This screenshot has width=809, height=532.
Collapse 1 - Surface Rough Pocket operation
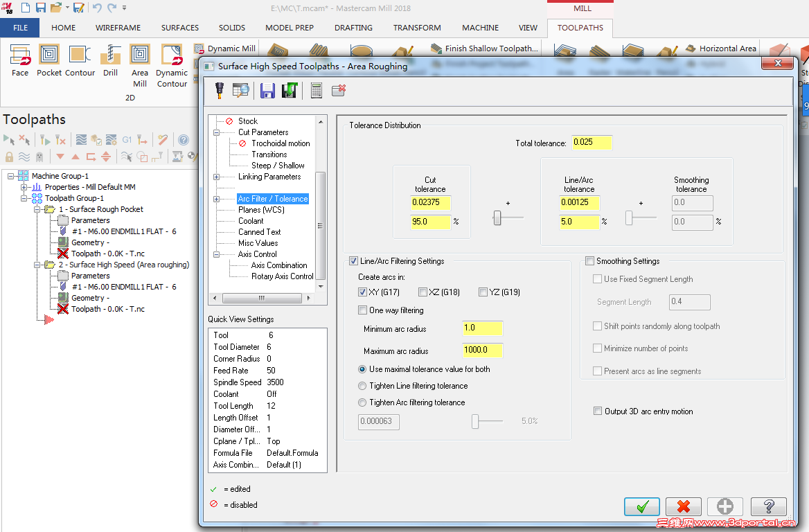37,209
